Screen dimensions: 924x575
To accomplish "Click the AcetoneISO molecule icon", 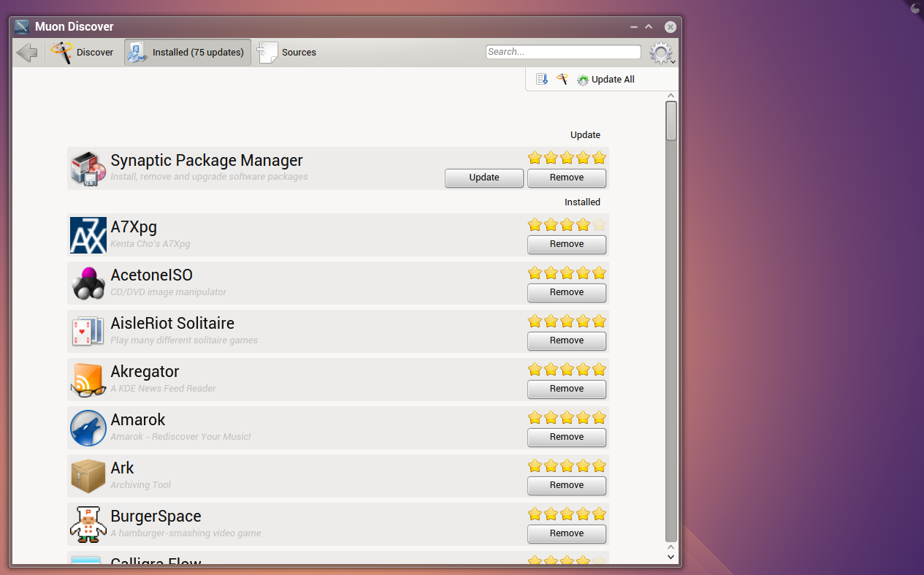I will [88, 283].
